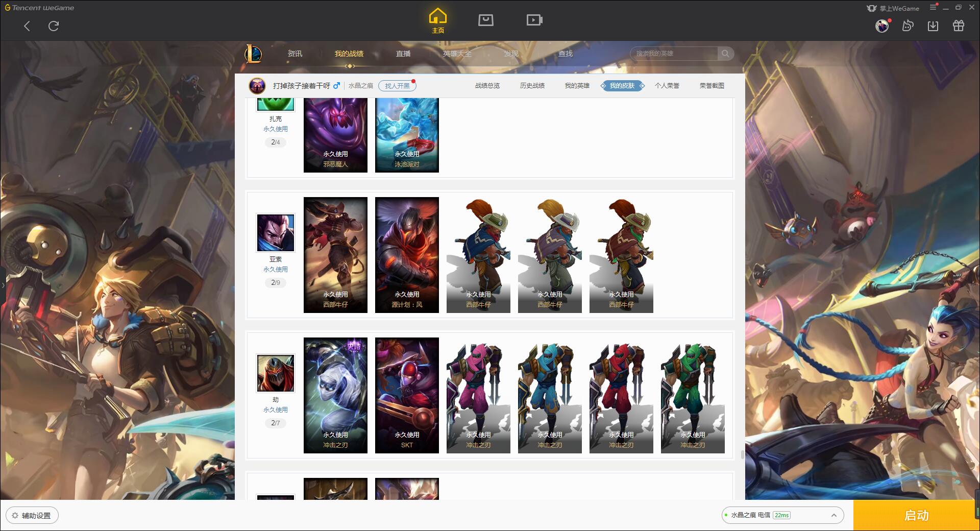Open 直播 navigation tab

403,54
